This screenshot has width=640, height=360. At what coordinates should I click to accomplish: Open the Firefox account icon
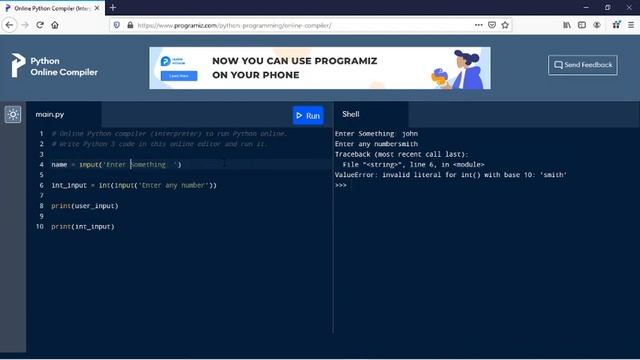[597, 25]
